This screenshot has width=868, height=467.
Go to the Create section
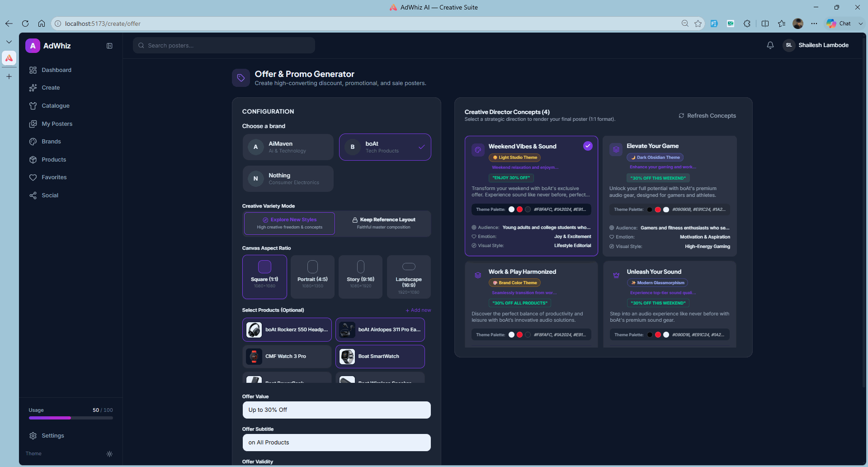point(51,88)
